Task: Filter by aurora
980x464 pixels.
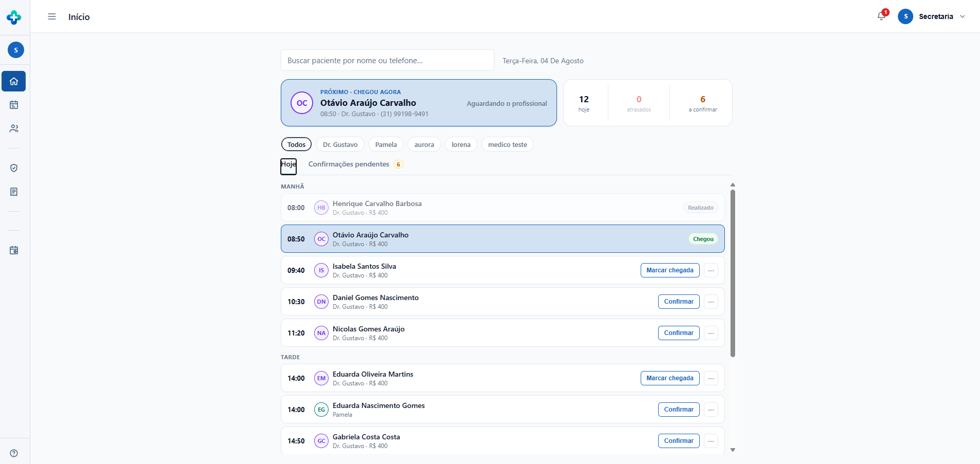Action: coord(424,144)
